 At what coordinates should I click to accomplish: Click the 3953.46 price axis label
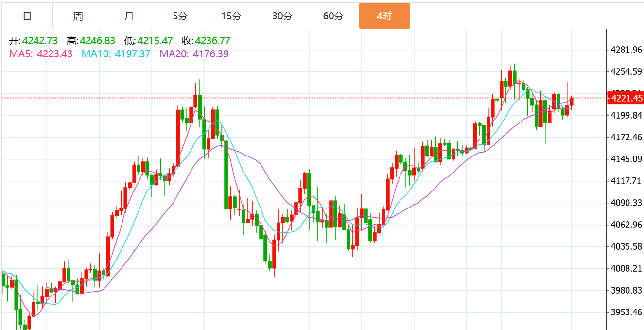(627, 312)
